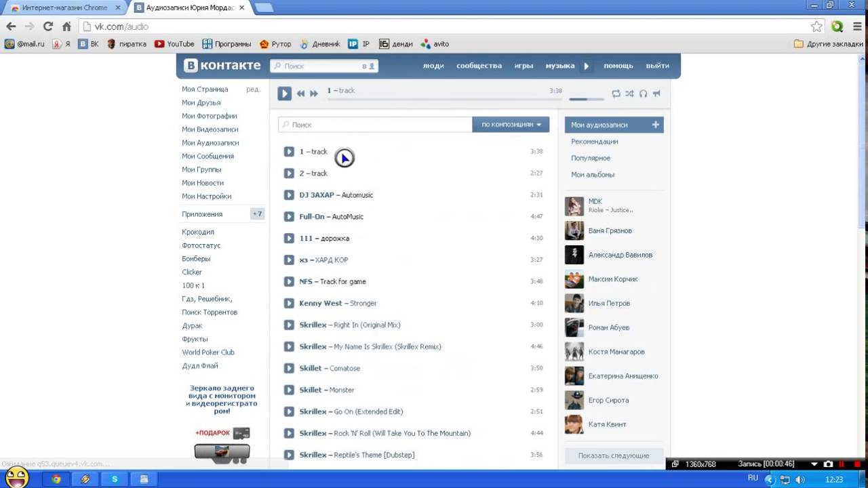This screenshot has width=868, height=488.
Task: Play 'Skillet – Comatose'
Action: 289,369
